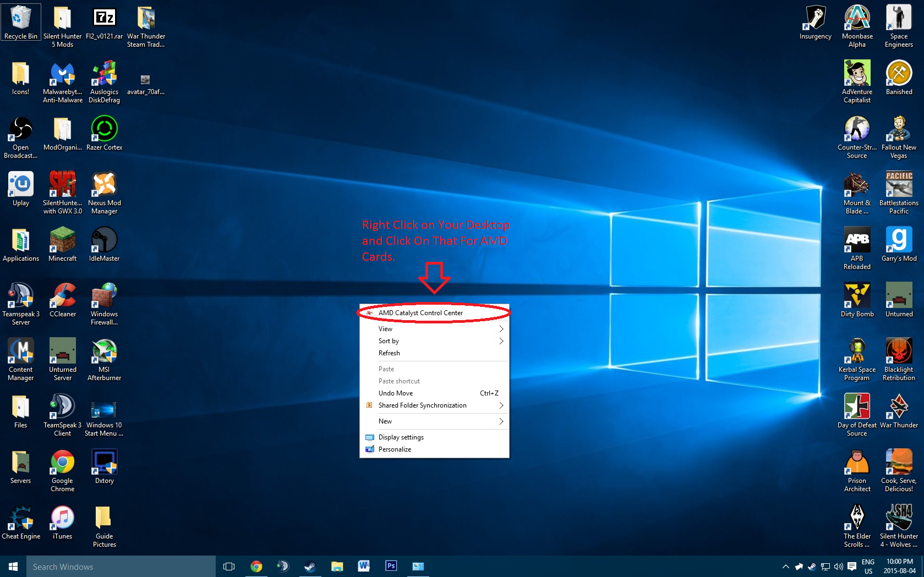Launch iTunes from the desktop
Viewport: 924px width, 577px height.
(x=63, y=523)
